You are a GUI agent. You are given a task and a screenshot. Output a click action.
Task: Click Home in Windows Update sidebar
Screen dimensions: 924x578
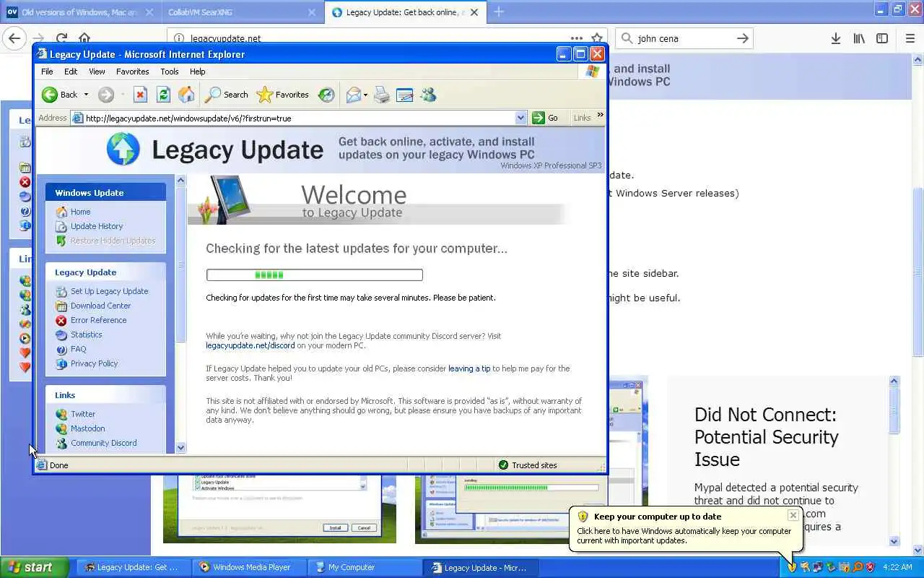click(80, 212)
